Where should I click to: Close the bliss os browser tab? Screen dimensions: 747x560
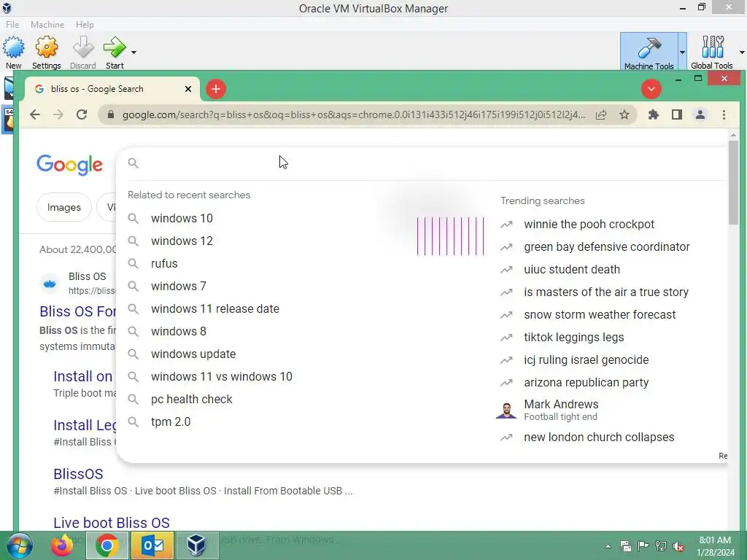click(188, 89)
